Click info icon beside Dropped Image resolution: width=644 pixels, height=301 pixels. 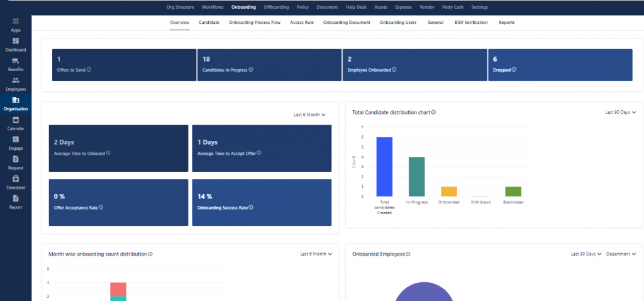point(514,70)
